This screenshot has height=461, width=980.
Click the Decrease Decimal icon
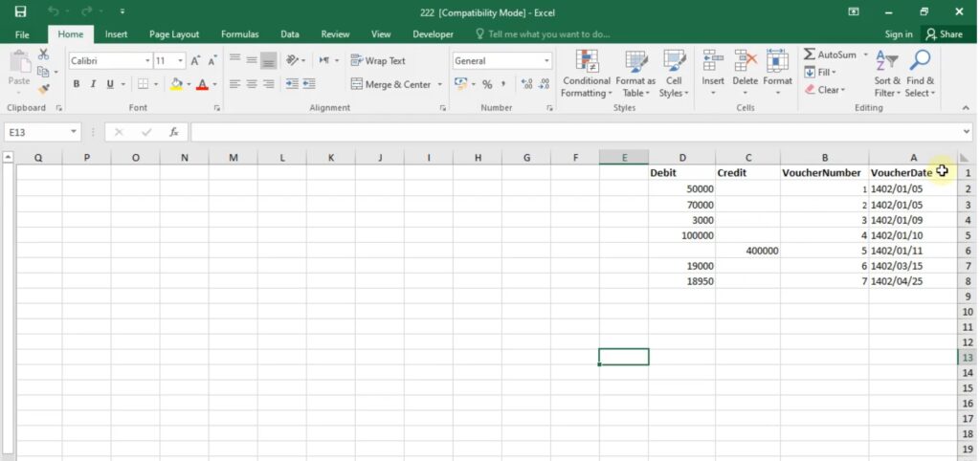(544, 84)
